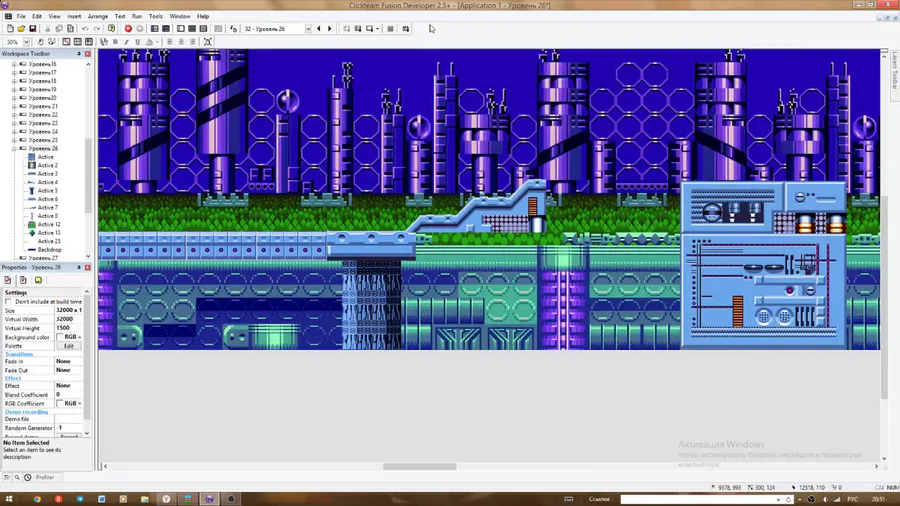900x506 pixels.
Task: Click the center frame icon in toolbar
Action: point(208,42)
